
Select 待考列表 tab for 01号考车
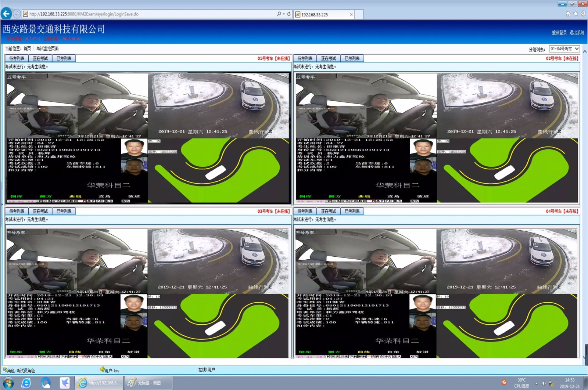tap(17, 58)
